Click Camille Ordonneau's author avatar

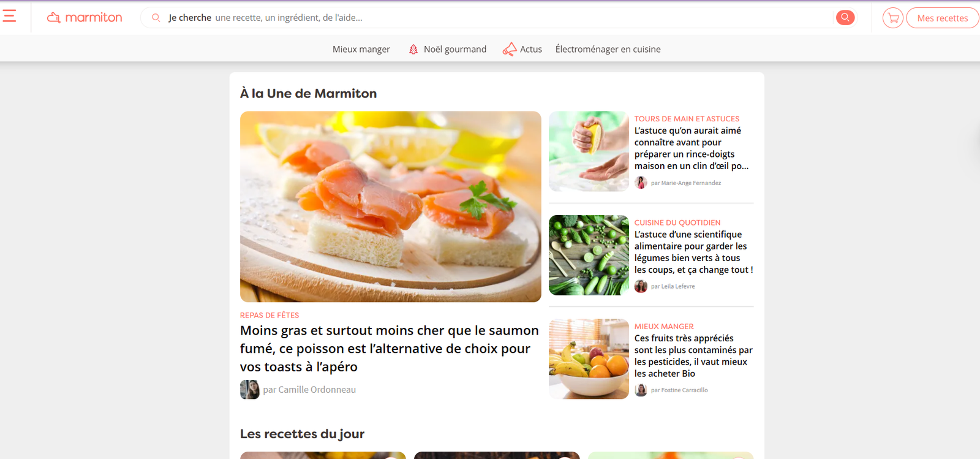249,389
